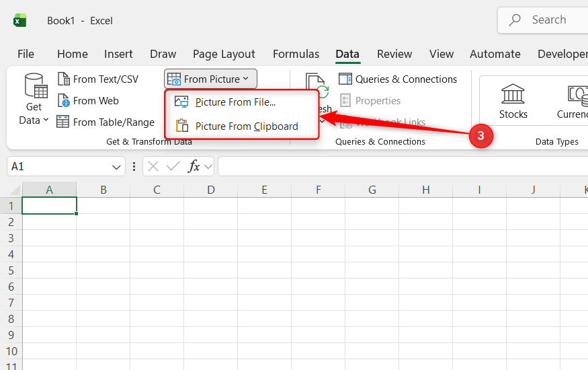This screenshot has height=370, width=588.
Task: Click the From Web button
Action: (89, 100)
